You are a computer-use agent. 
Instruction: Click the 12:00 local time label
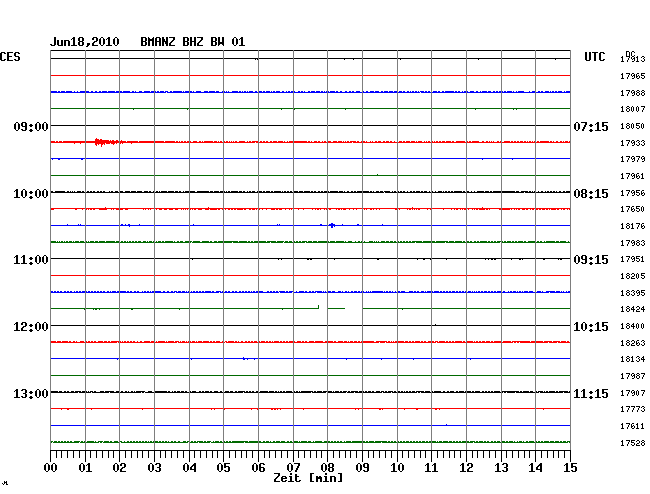click(31, 327)
